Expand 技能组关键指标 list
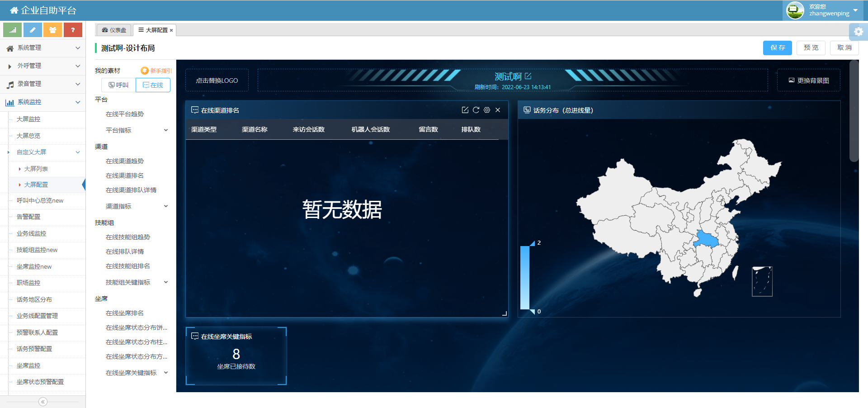Viewport: 868px width, 408px height. pyautogui.click(x=166, y=282)
